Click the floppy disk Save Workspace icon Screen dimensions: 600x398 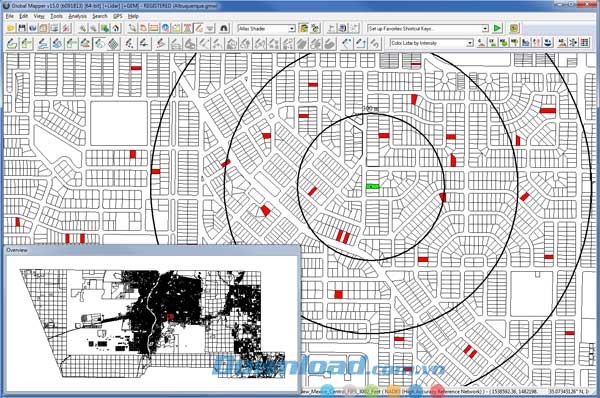[x=21, y=28]
